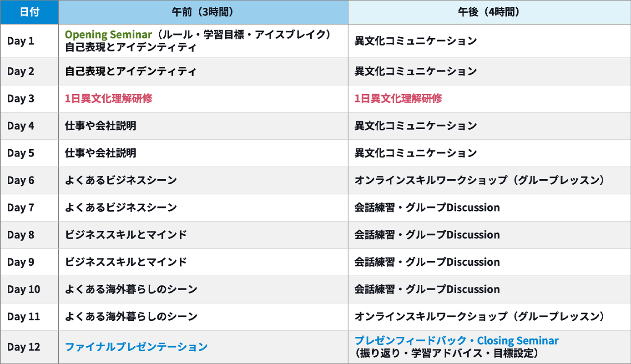Click Day 11 afternoon オンラインスキルワークショップ cell
The height and width of the screenshot is (364, 631).
[480, 317]
